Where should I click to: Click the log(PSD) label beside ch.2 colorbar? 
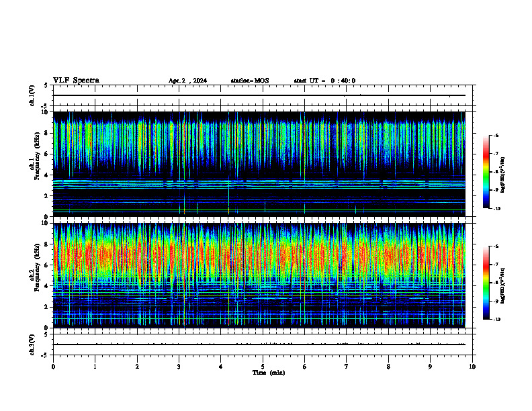pos(503,285)
